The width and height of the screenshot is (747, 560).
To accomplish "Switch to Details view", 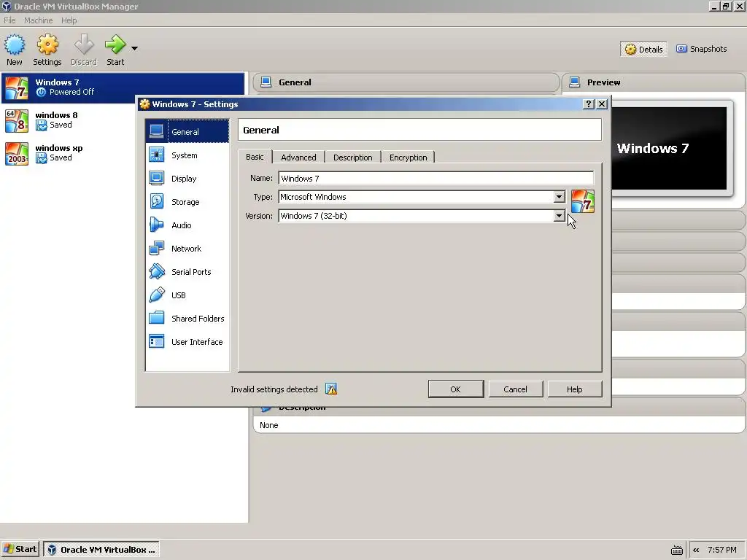I will [643, 49].
